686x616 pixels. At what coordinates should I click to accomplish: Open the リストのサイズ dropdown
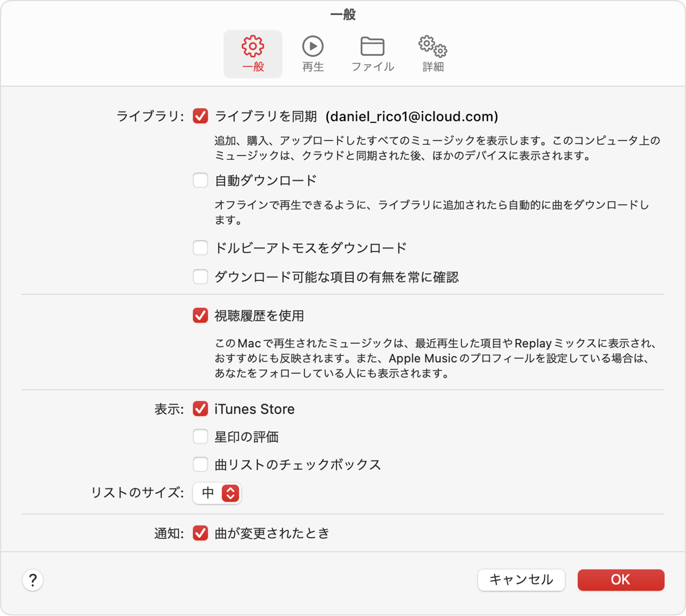[217, 493]
